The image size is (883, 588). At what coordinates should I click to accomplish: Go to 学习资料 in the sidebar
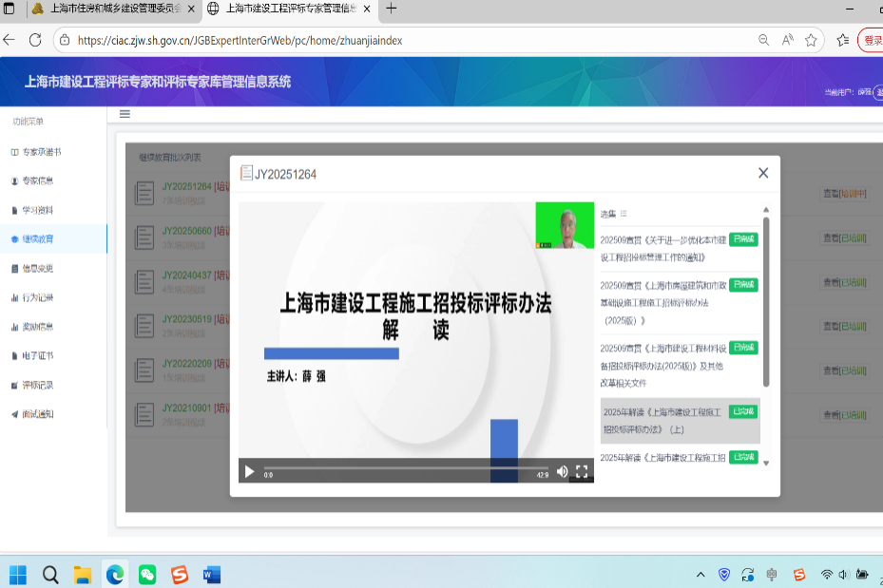pos(38,210)
